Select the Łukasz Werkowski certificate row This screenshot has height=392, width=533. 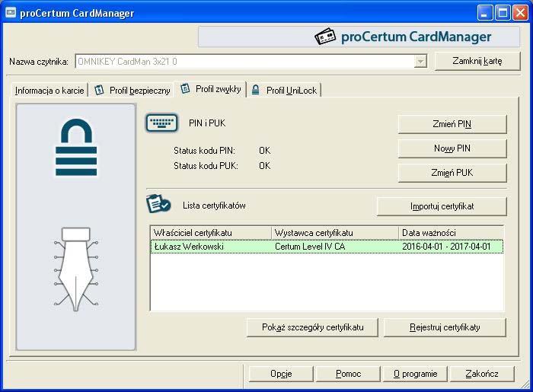click(x=327, y=247)
